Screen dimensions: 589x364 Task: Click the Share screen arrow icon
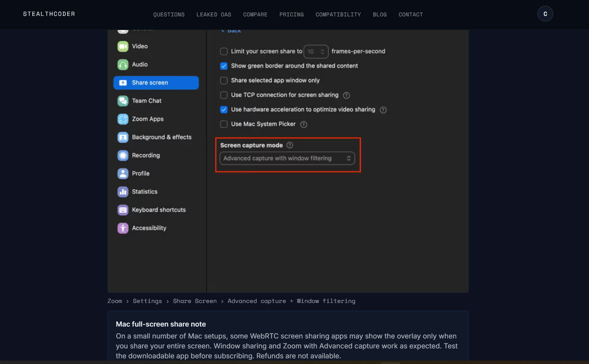point(123,83)
